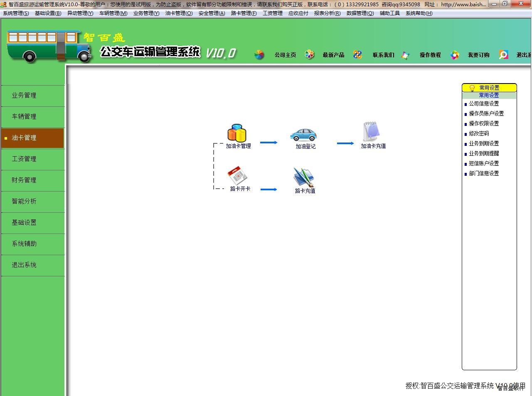This screenshot has height=396, width=532.
Task: Open the 加油卡充值 notepad icon
Action: coord(371,132)
